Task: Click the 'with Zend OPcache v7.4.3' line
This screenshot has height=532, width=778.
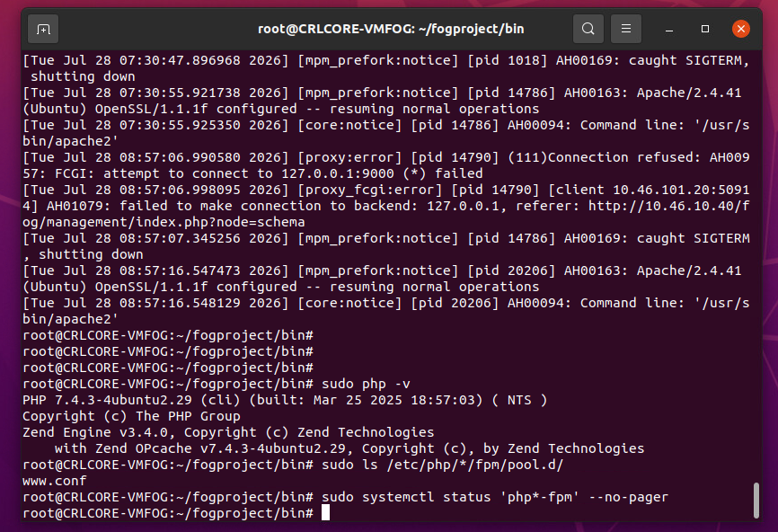Action: 349,448
